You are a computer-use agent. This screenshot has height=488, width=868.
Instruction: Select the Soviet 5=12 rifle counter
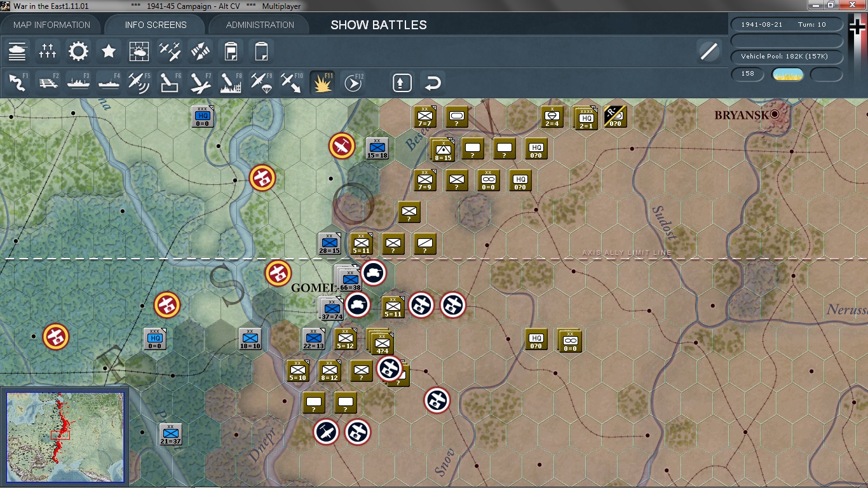click(x=346, y=339)
